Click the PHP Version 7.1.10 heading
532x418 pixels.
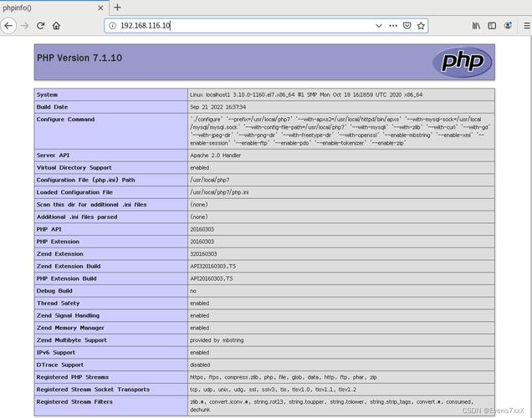coord(79,58)
